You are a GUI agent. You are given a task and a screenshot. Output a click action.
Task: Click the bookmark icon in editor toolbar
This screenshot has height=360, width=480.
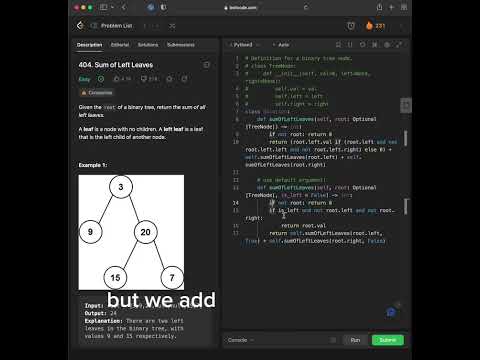[338, 45]
